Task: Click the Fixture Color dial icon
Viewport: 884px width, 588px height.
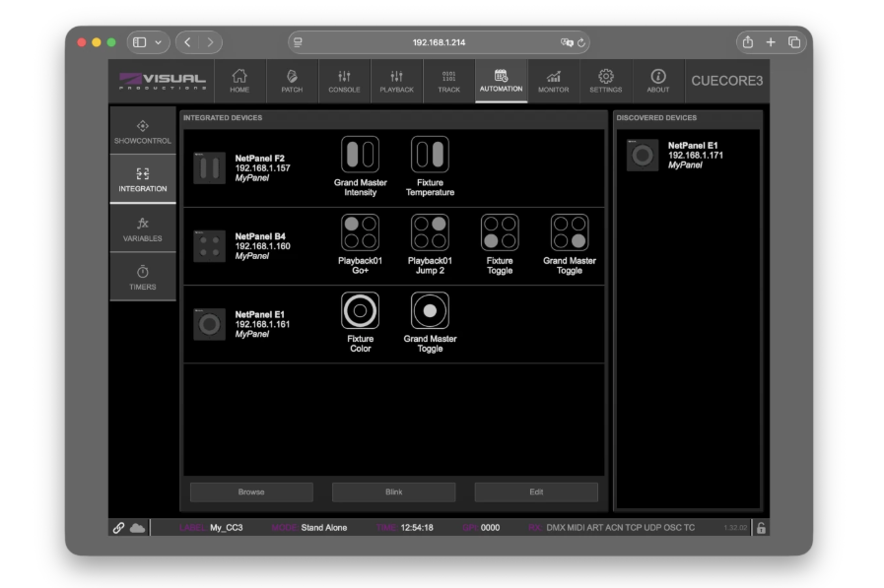Action: pyautogui.click(x=360, y=310)
